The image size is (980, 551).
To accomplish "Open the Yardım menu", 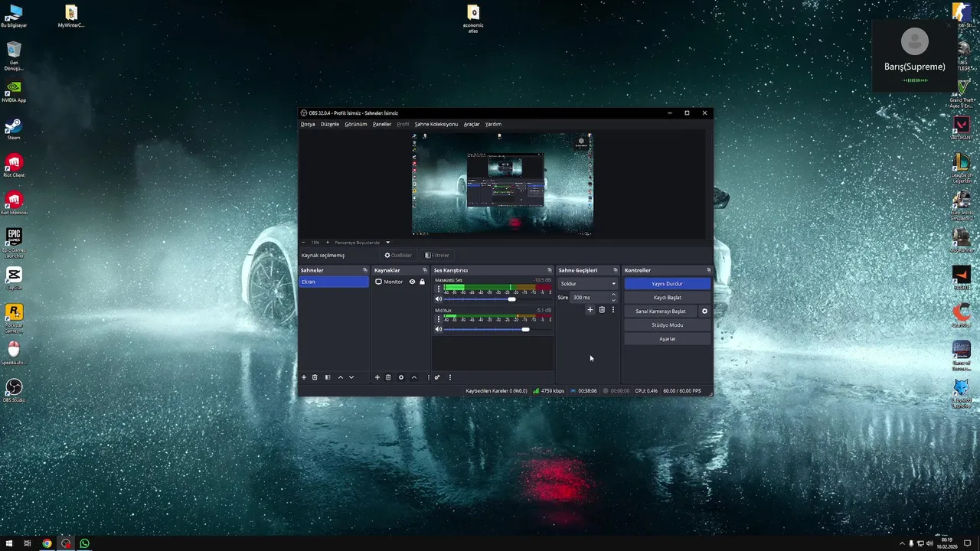I will click(x=493, y=124).
